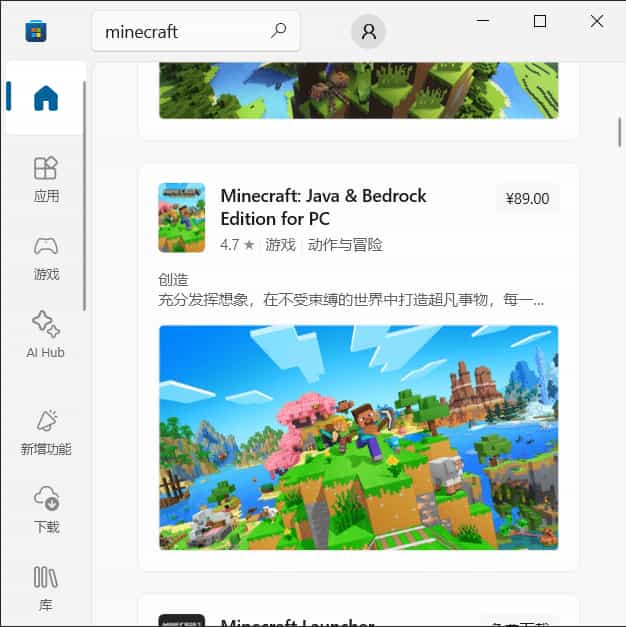Open the 游戏 (Games) section
This screenshot has height=627, width=626.
tap(46, 257)
